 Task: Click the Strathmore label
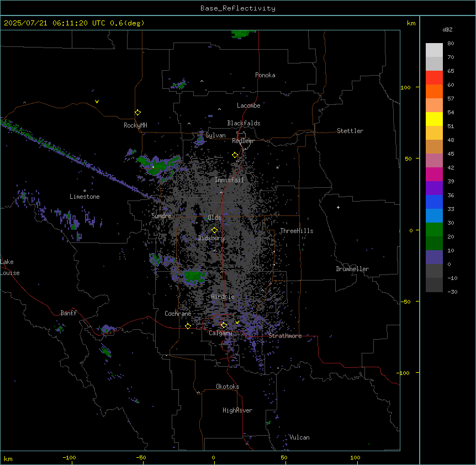(285, 336)
